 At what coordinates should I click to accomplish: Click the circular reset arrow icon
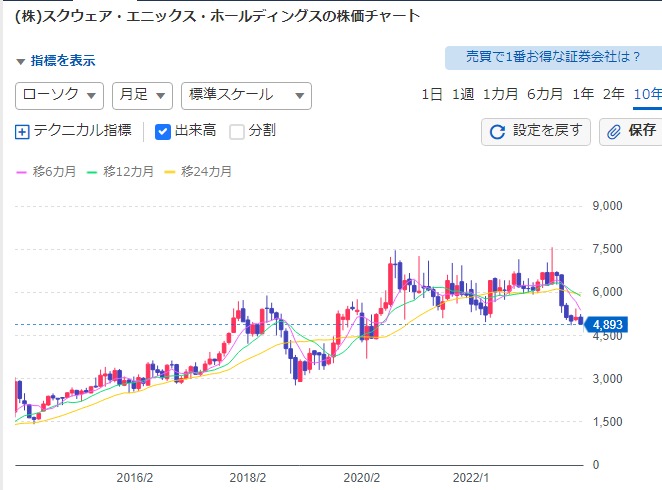tap(497, 132)
